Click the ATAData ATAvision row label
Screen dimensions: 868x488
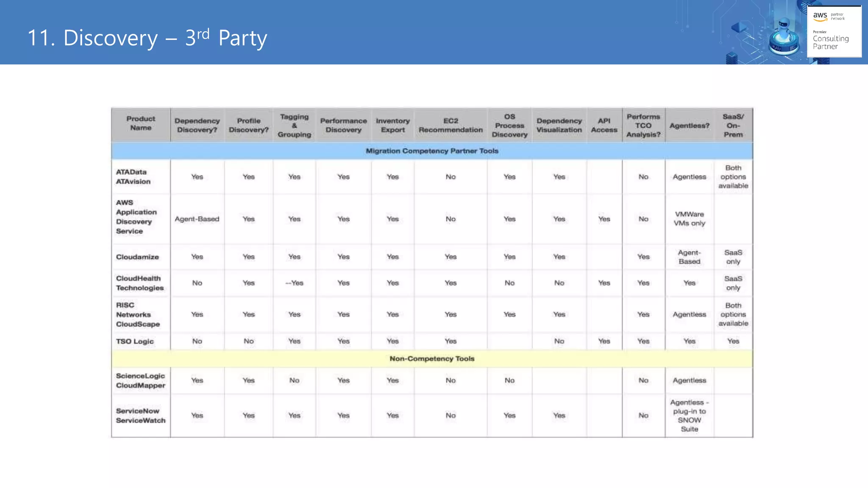coord(133,177)
